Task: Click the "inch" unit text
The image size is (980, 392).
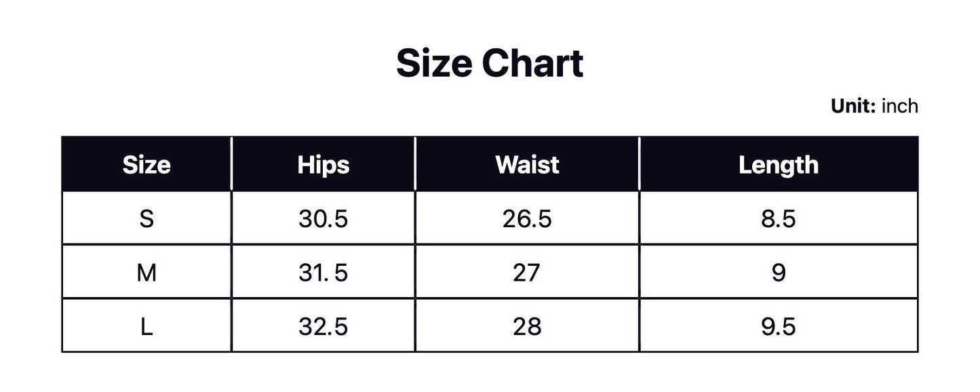Action: pyautogui.click(x=899, y=106)
